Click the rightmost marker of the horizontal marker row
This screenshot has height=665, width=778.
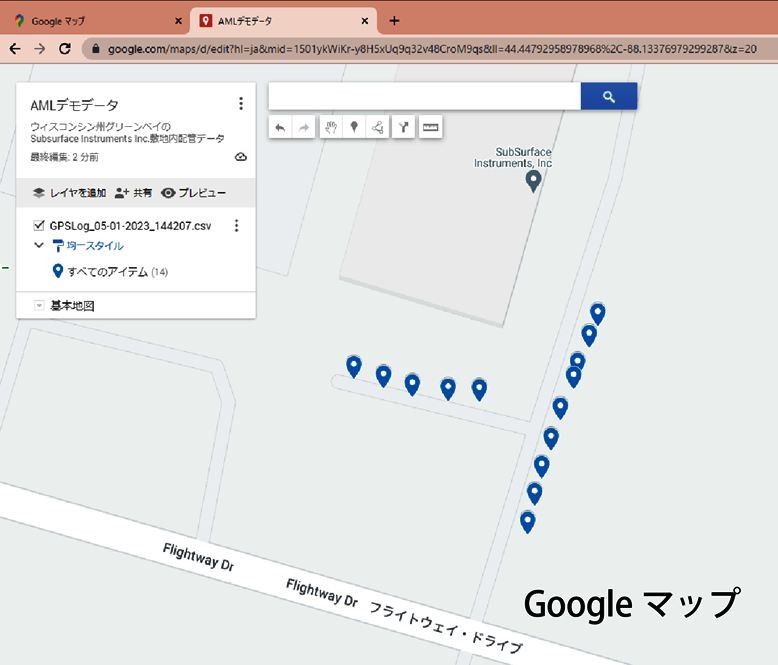[x=479, y=390]
